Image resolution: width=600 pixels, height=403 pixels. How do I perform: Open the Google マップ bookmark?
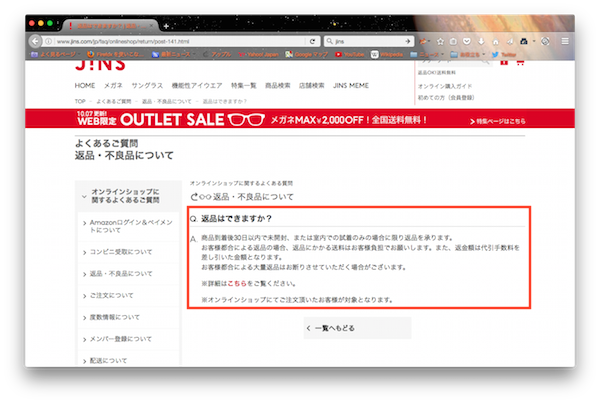tap(307, 54)
